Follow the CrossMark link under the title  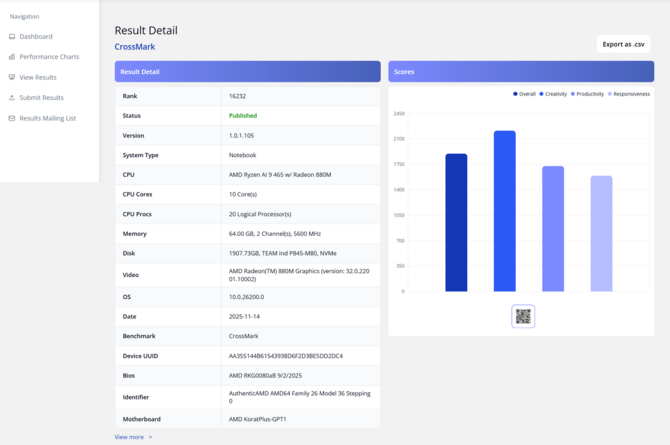point(135,47)
